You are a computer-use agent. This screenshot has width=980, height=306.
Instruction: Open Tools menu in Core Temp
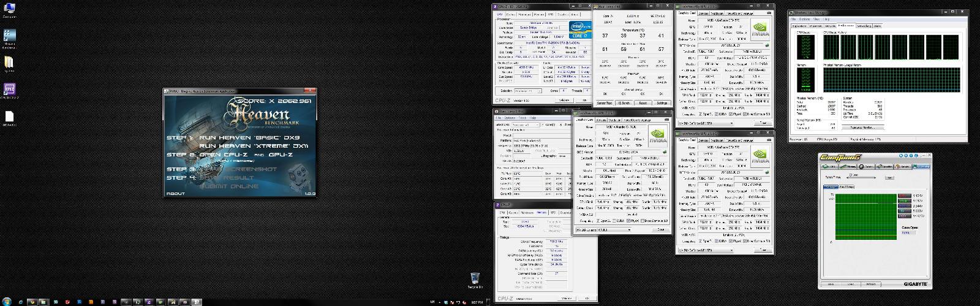pyautogui.click(x=521, y=118)
